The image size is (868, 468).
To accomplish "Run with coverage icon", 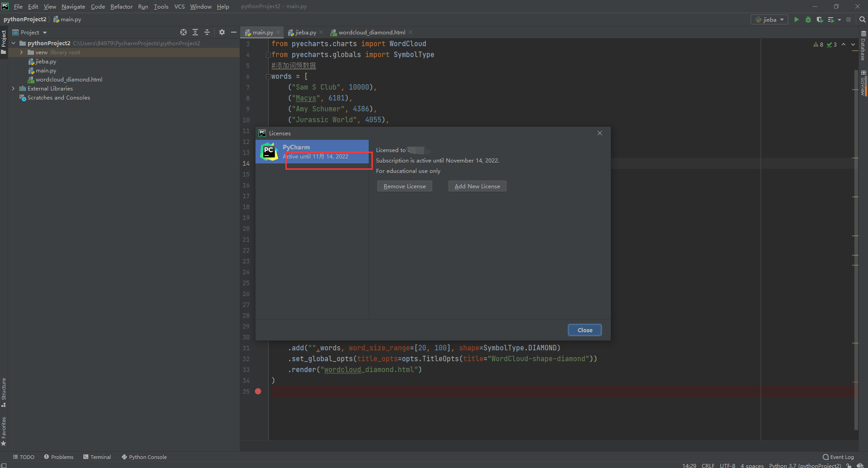I will point(820,19).
